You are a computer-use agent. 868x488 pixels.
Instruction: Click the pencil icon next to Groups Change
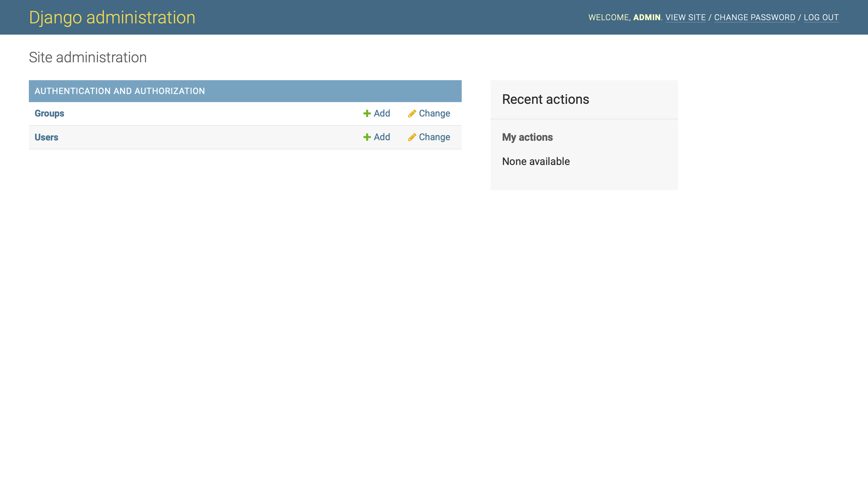[x=412, y=113]
